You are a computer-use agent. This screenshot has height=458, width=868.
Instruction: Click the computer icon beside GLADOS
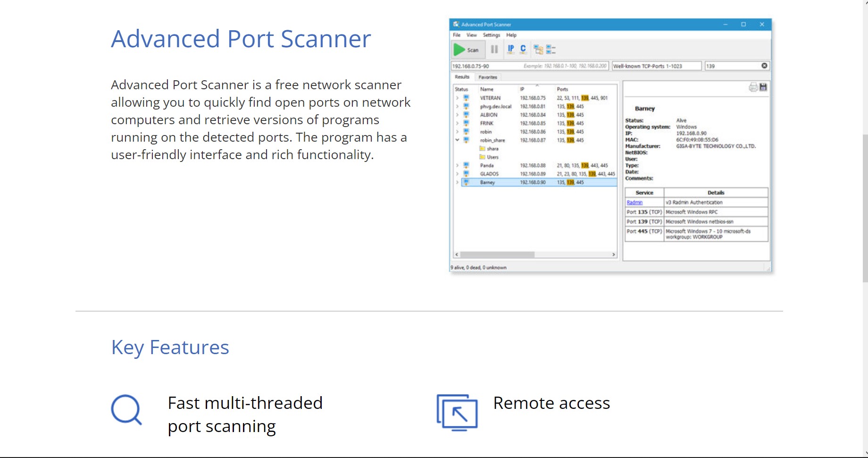(x=466, y=174)
